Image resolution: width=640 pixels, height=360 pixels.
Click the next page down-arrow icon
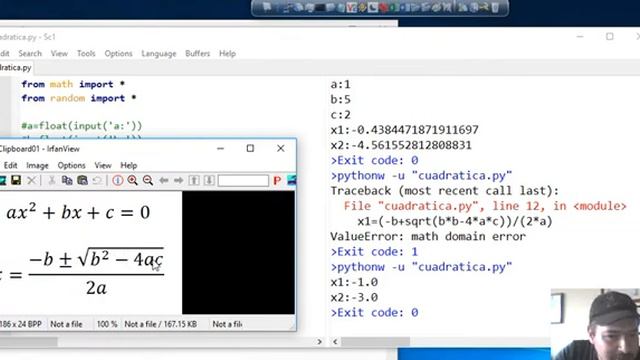point(209,180)
